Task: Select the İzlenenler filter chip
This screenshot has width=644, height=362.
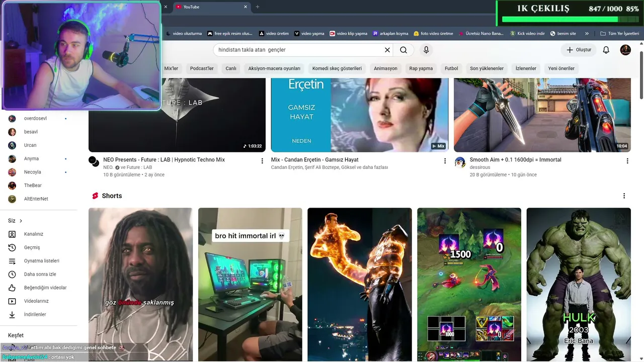Action: tap(526, 68)
